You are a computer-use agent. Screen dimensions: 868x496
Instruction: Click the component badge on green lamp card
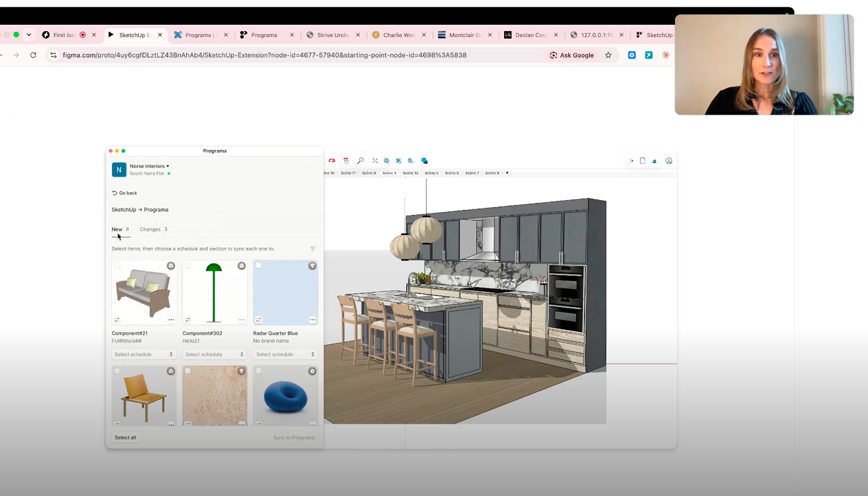click(242, 266)
